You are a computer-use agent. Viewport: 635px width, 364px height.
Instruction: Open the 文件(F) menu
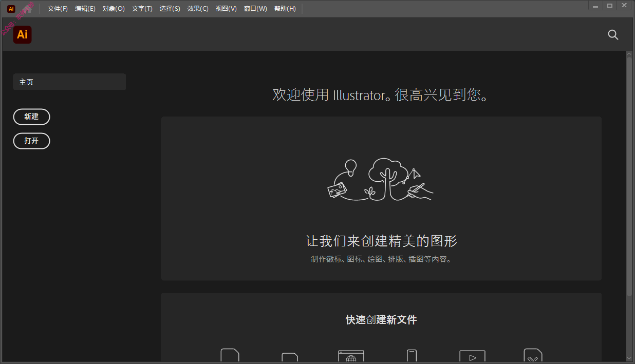(x=58, y=9)
